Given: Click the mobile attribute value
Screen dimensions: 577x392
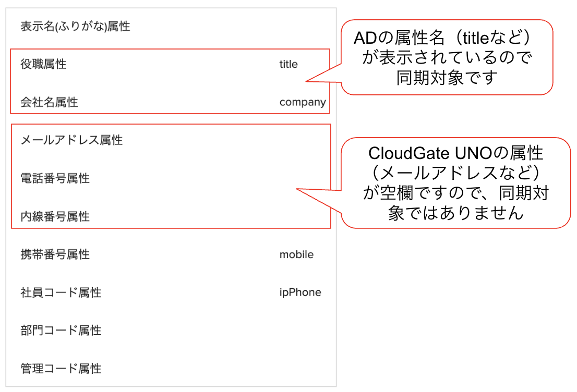Looking at the screenshot, I should tap(297, 254).
